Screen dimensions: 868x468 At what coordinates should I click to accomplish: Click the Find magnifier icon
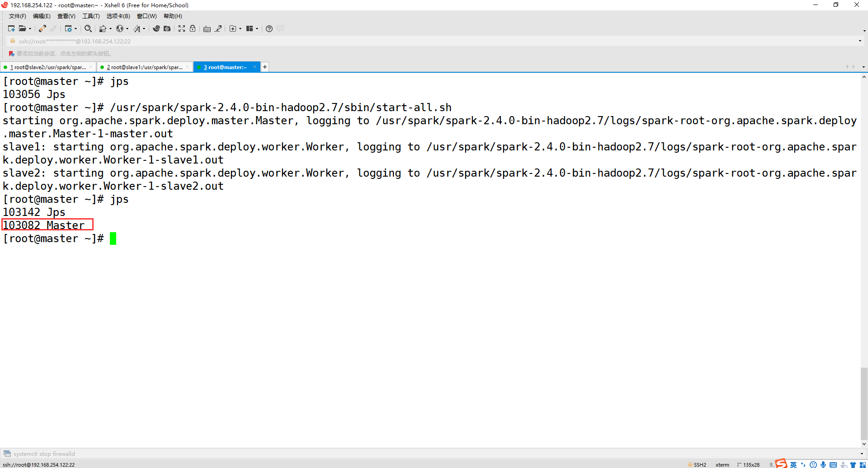(x=88, y=28)
